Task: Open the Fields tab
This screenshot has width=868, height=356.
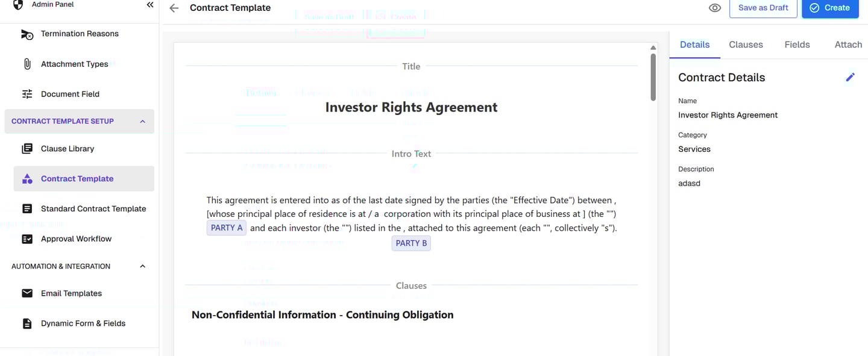Action: click(797, 45)
